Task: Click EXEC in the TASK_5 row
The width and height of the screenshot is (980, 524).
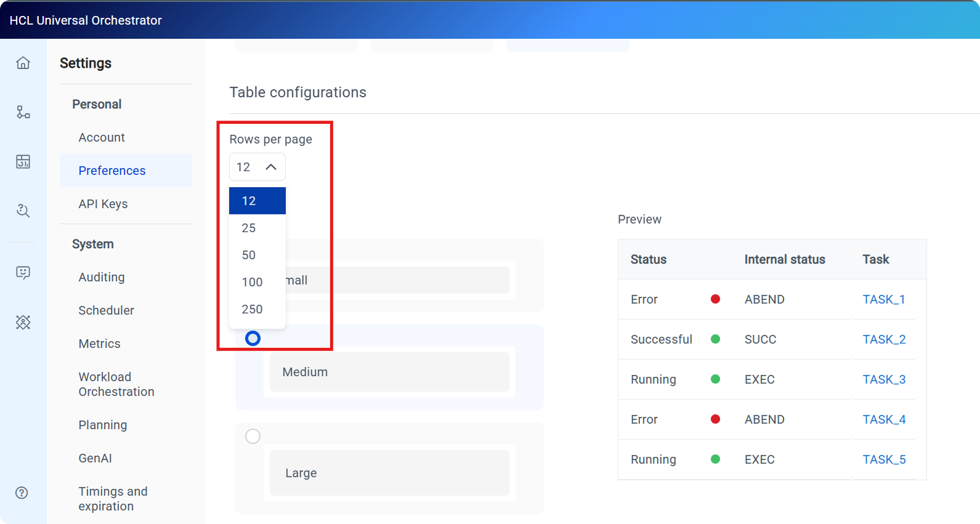Action: click(x=759, y=459)
